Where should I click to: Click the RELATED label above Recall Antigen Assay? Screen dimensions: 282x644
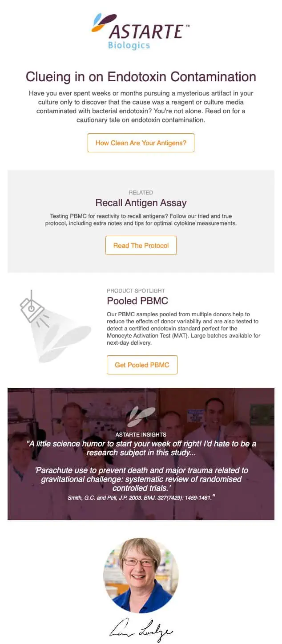(x=141, y=192)
